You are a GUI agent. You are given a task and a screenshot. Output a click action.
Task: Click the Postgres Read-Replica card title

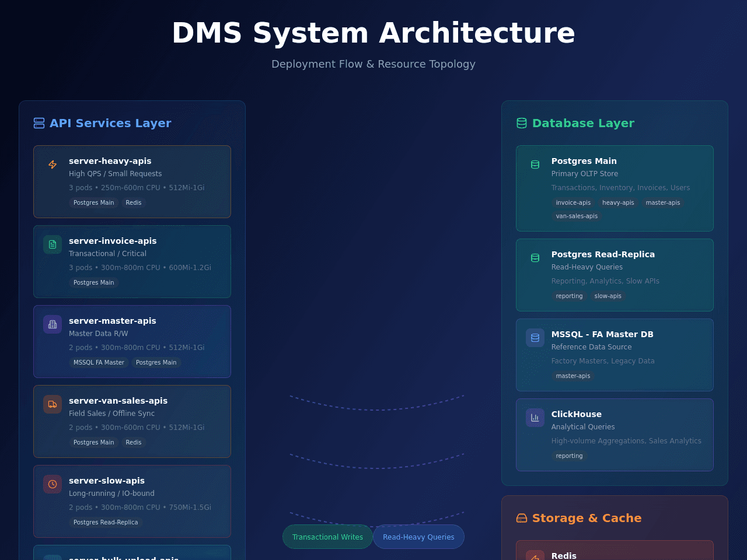pyautogui.click(x=603, y=254)
